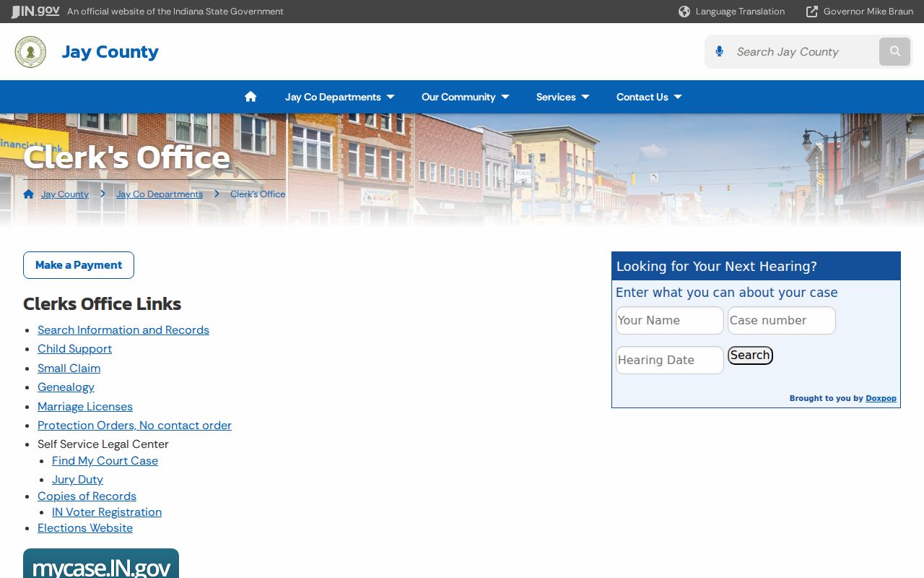The height and width of the screenshot is (578, 924).
Task: Open the Child Support link
Action: pyautogui.click(x=74, y=349)
